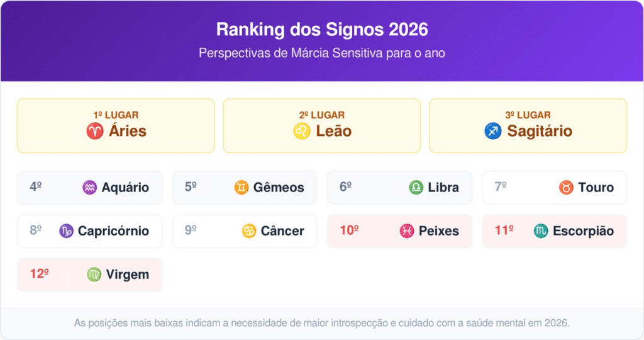Click the pink Peixes zodiac icon
The image size is (644, 340).
tap(407, 231)
